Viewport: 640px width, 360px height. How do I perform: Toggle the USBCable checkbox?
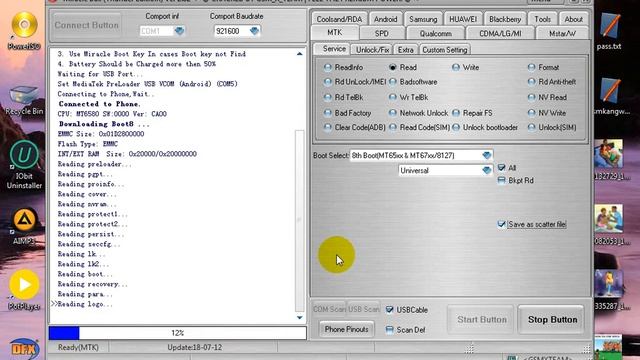389,310
